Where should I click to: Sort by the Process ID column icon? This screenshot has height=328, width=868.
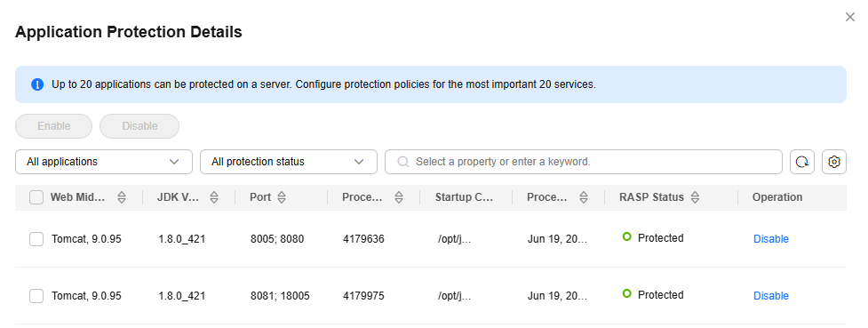[399, 197]
